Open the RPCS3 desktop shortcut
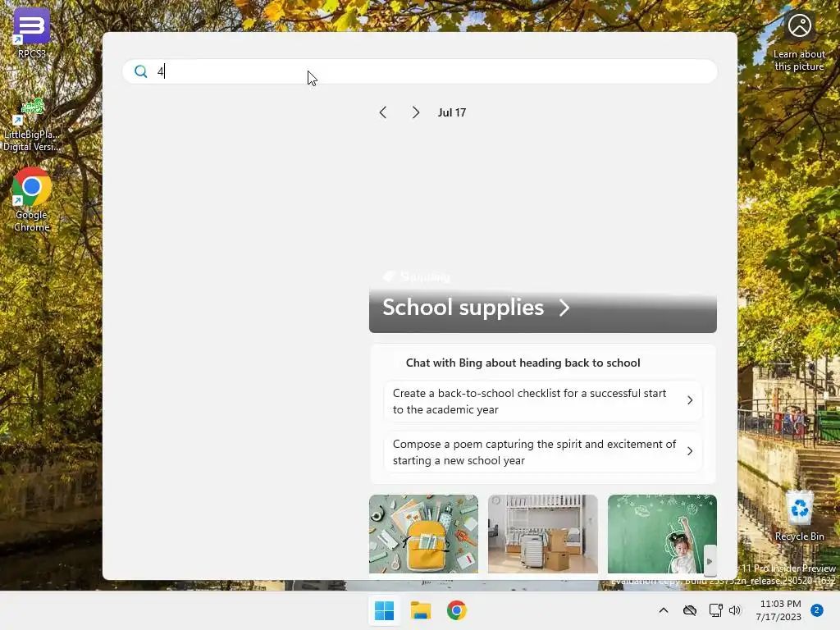This screenshot has width=840, height=630. pos(32,33)
